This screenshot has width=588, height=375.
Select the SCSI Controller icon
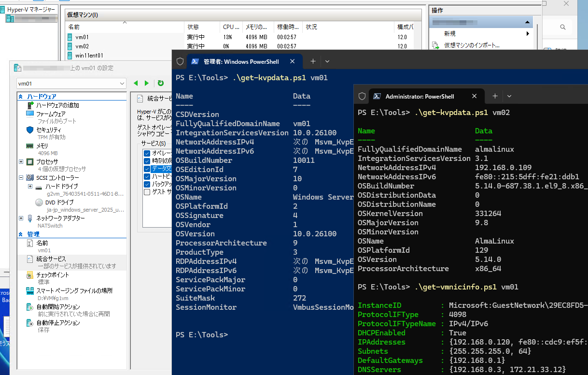[30, 178]
